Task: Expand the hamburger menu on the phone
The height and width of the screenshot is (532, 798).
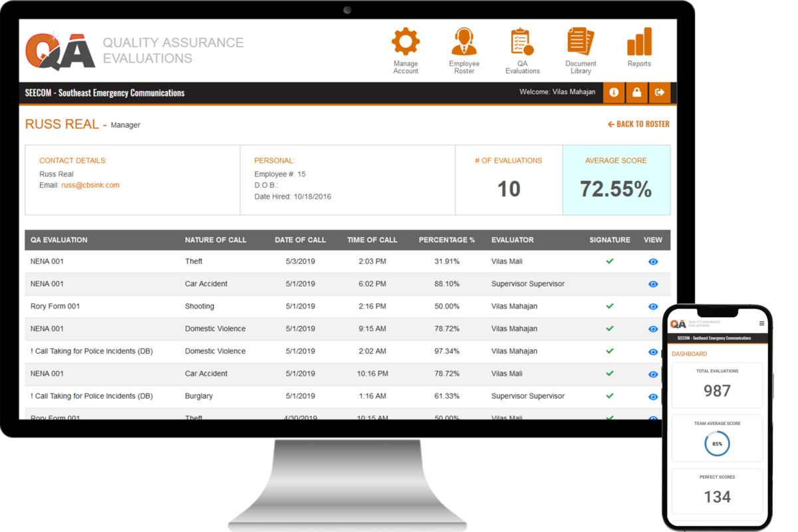Action: point(761,322)
